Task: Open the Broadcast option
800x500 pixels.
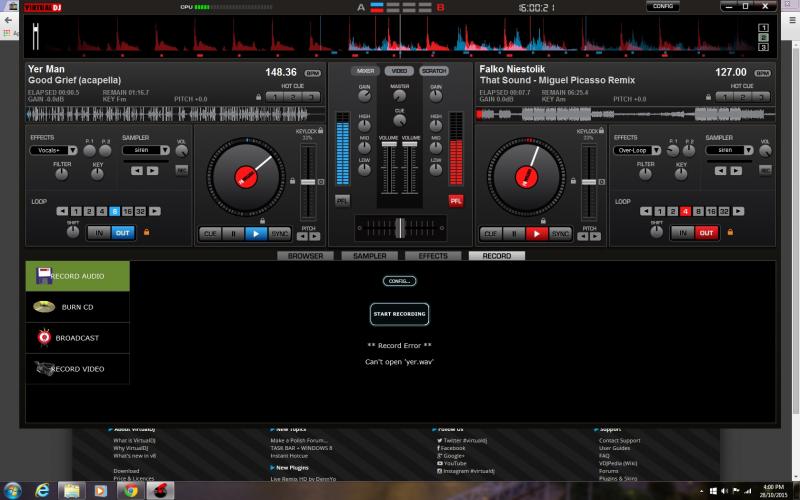Action: point(78,338)
